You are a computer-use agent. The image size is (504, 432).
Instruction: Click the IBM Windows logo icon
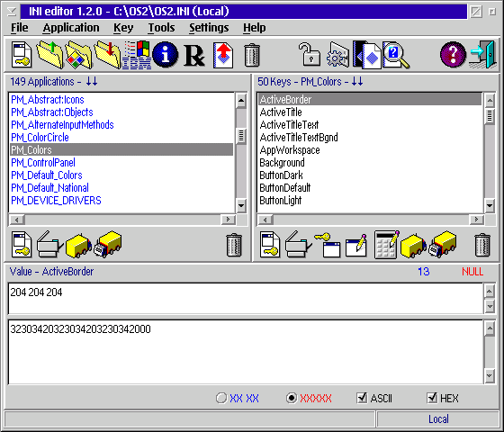pos(137,55)
